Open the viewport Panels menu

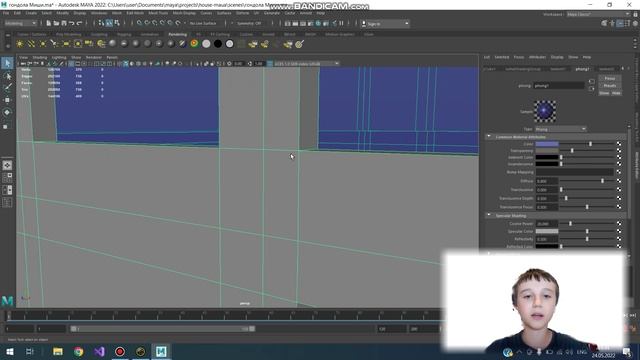112,58
